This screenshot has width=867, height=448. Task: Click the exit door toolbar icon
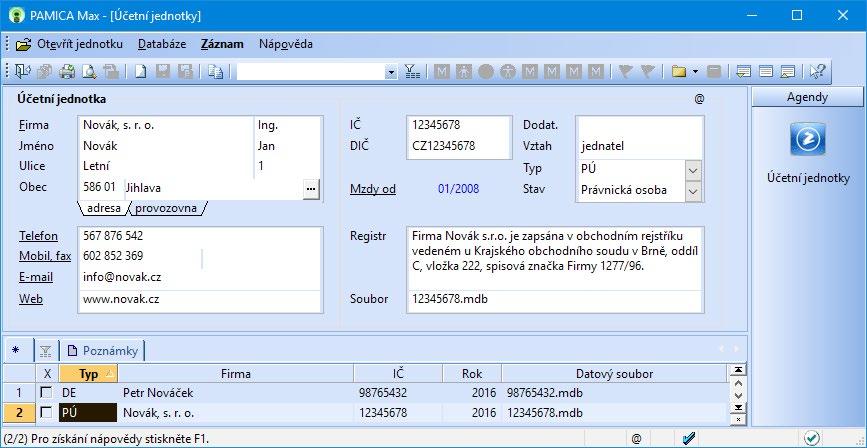pyautogui.click(x=23, y=71)
